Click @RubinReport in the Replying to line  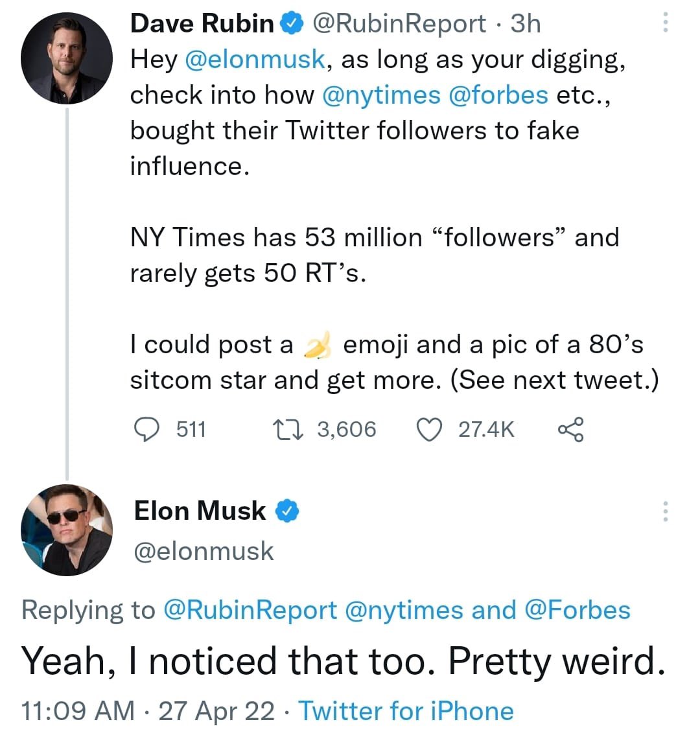coord(250,611)
